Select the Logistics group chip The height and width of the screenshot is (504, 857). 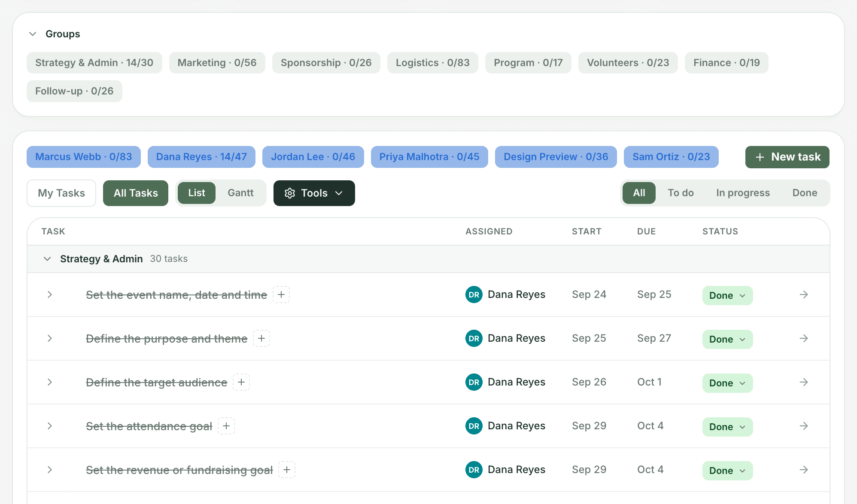pos(433,63)
